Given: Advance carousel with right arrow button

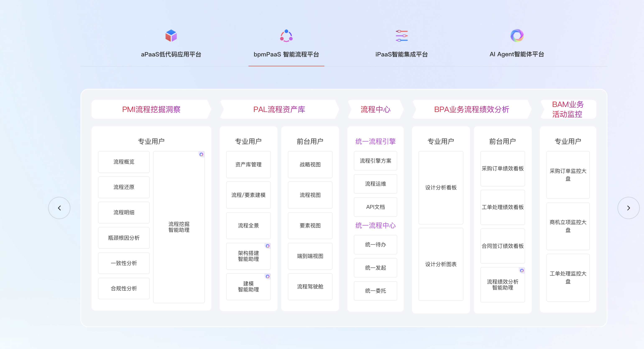Looking at the screenshot, I should (x=628, y=208).
